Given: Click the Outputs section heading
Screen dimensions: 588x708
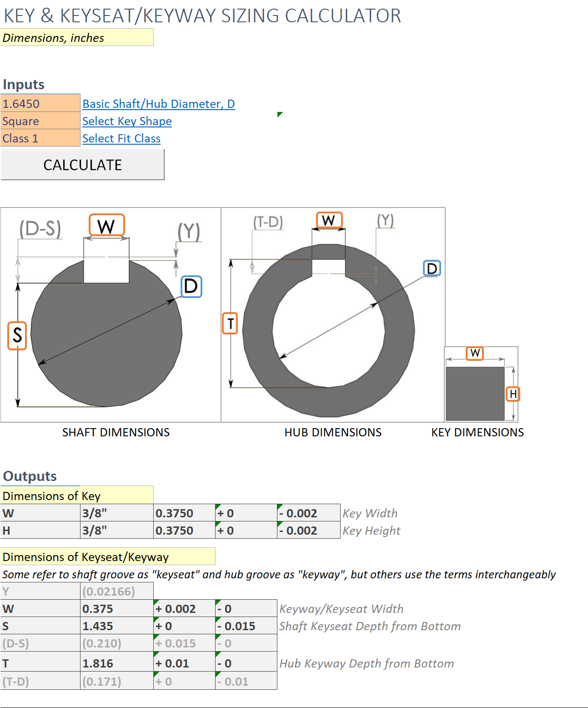Looking at the screenshot, I should pyautogui.click(x=30, y=476).
